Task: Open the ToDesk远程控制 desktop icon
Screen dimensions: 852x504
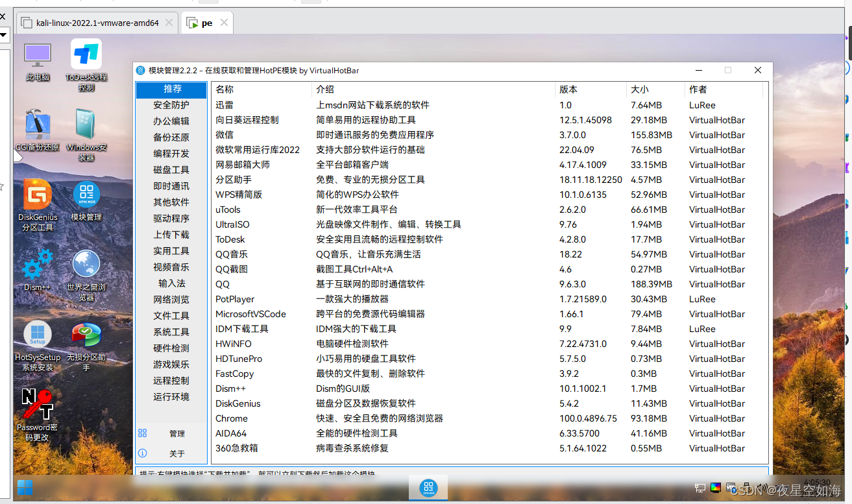Action: tap(86, 65)
